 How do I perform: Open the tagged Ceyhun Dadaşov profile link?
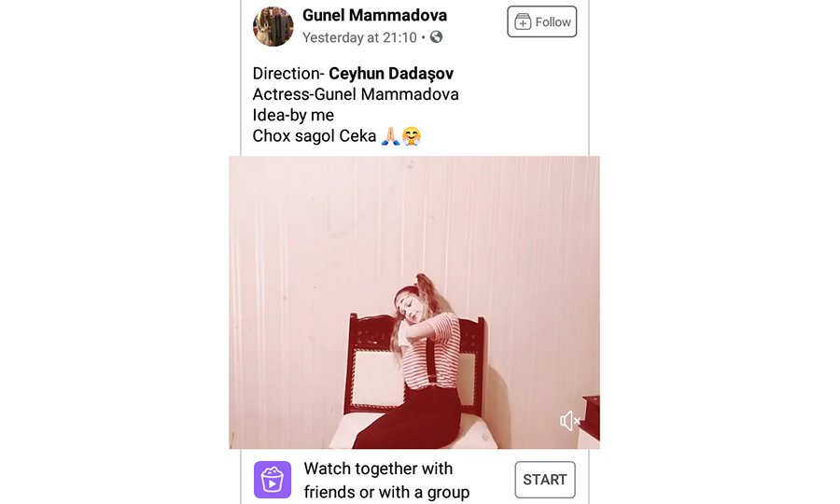(x=391, y=74)
